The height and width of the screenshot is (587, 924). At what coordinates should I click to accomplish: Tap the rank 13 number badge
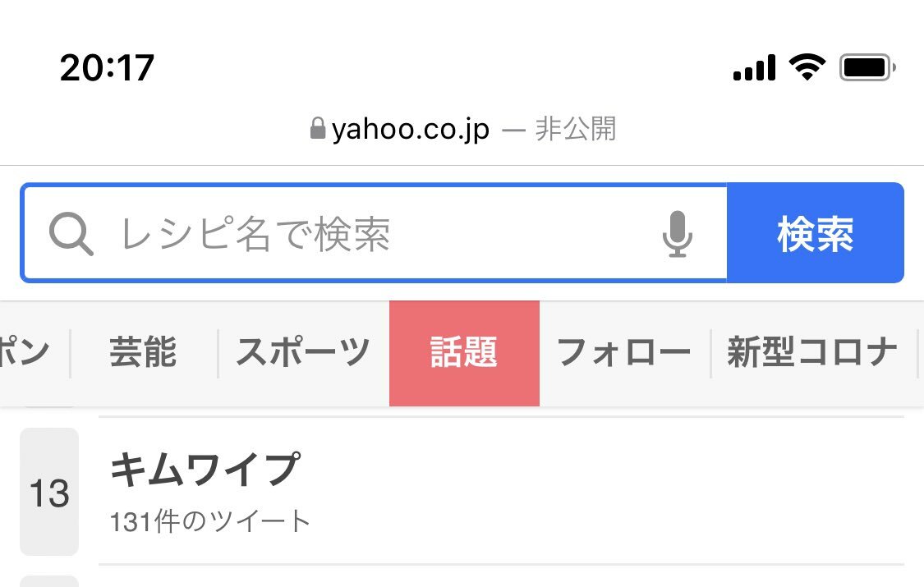point(49,492)
